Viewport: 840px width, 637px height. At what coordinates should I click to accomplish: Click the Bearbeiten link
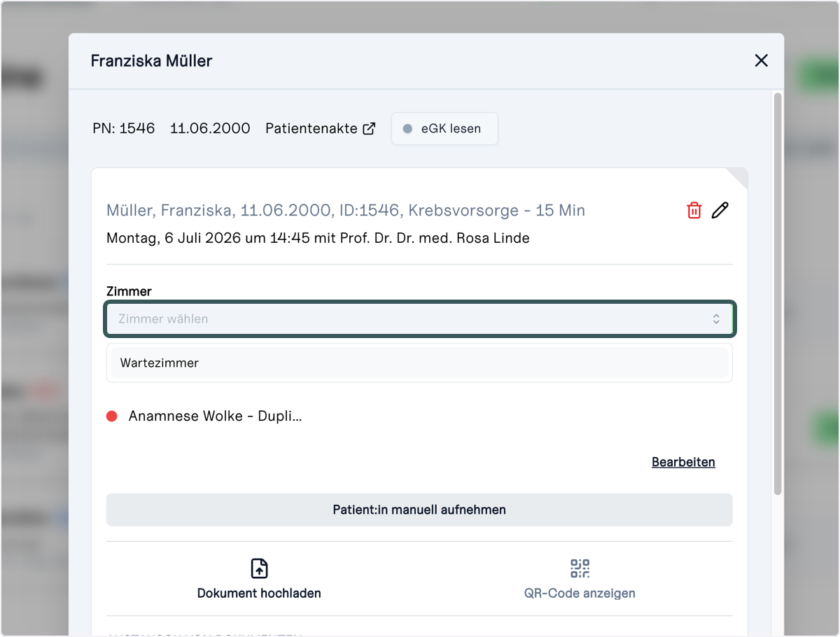click(x=683, y=462)
